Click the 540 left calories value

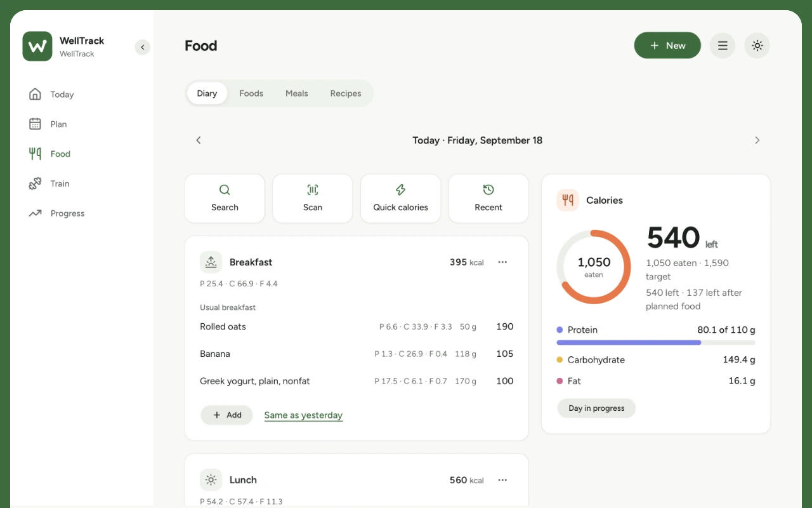[x=683, y=238]
